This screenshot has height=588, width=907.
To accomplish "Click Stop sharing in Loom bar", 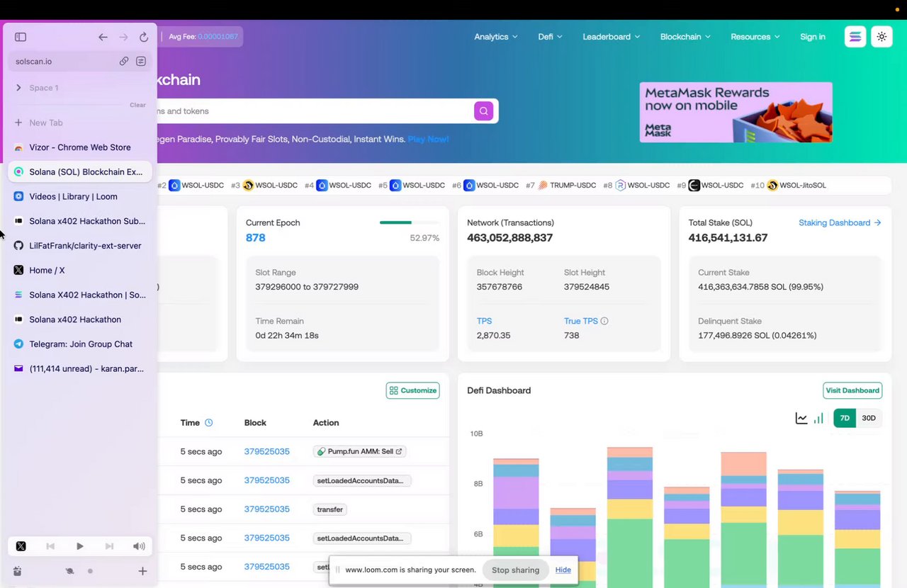I will pyautogui.click(x=515, y=570).
